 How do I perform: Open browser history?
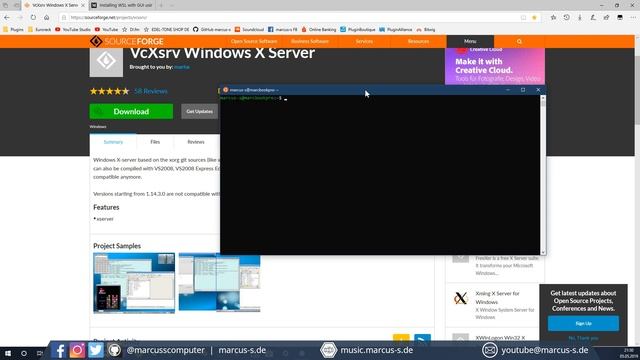click(x=567, y=18)
